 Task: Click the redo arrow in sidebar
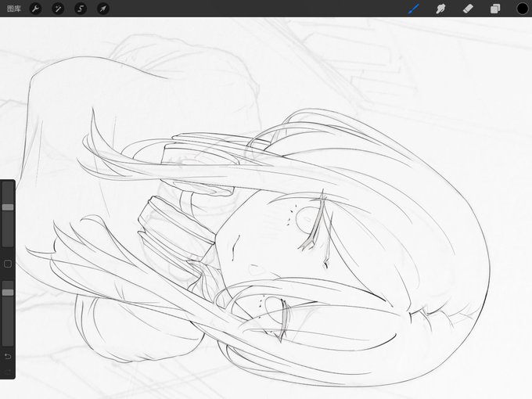[x=8, y=372]
